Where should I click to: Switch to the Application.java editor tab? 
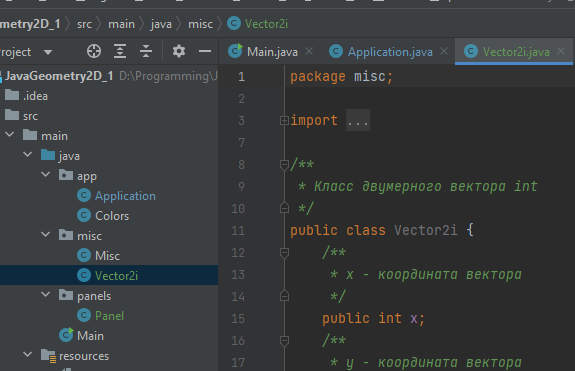[390, 52]
